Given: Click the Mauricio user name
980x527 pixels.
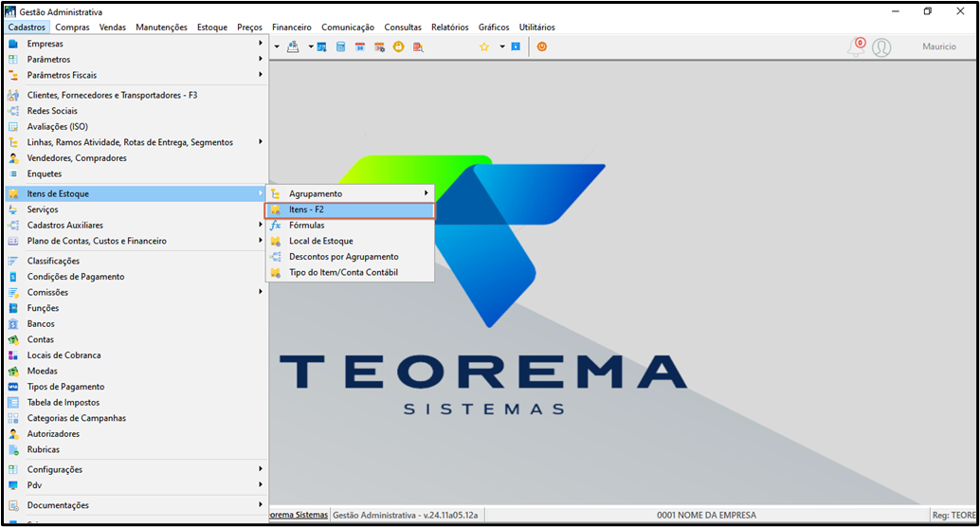Looking at the screenshot, I should 939,46.
